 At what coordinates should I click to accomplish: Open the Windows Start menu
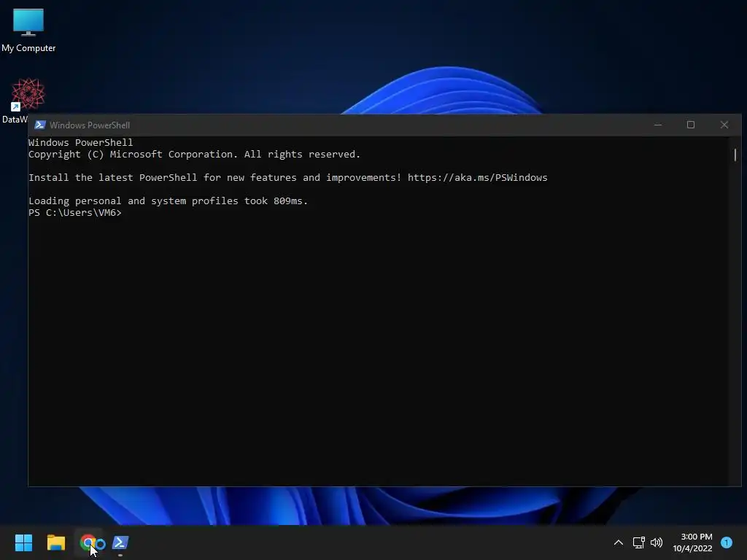[23, 542]
